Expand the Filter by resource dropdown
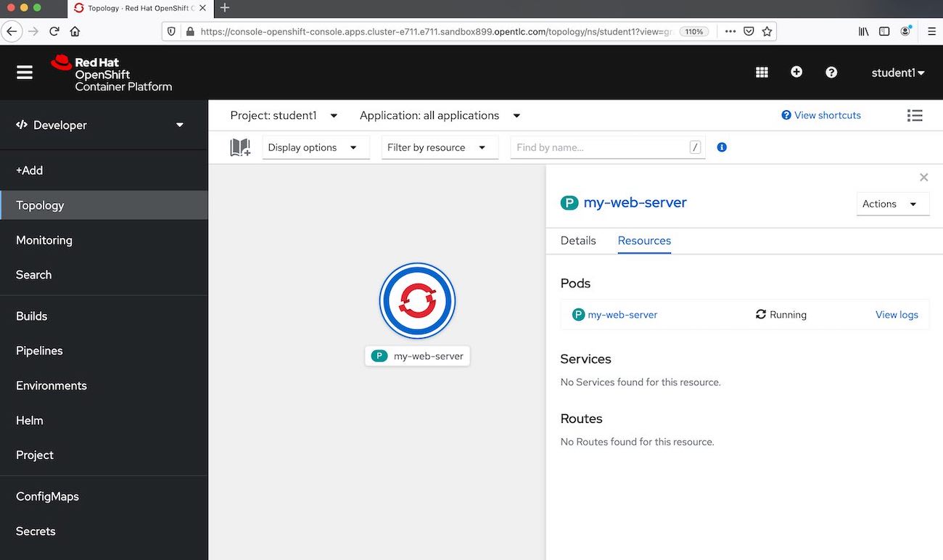The width and height of the screenshot is (943, 560). (440, 147)
